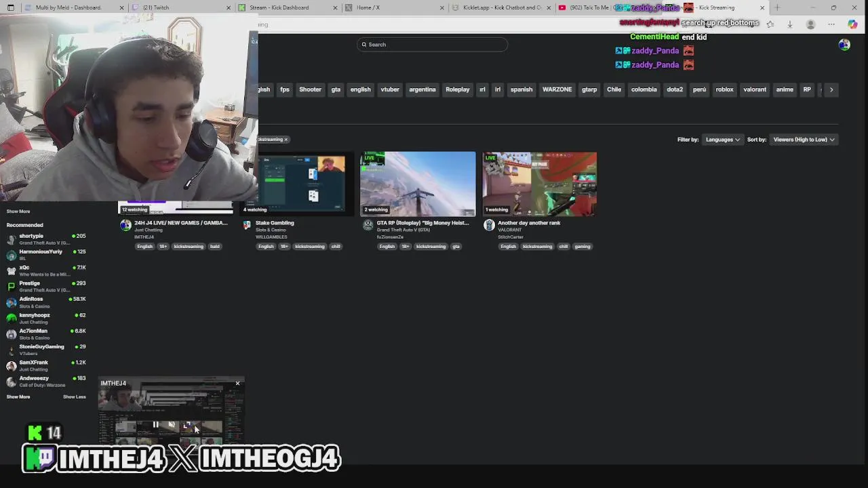Switch to Home / X tab

point(393,7)
